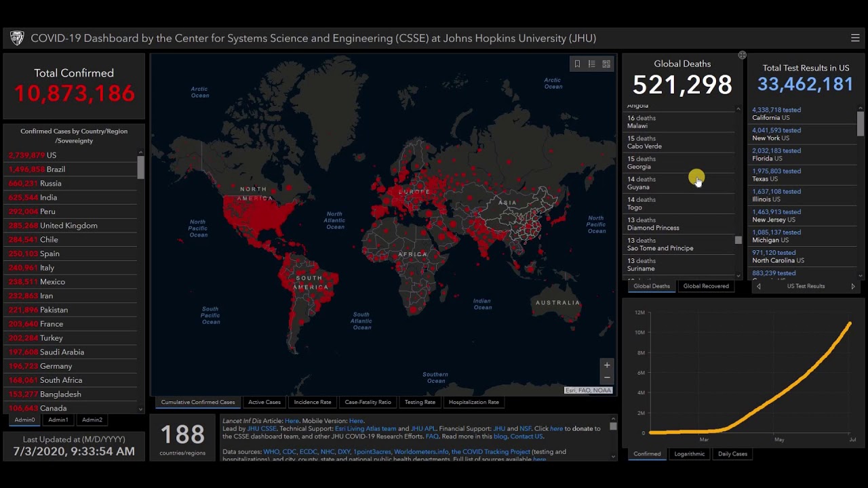868x488 pixels.
Task: Click the Johns Hopkins shield logo
Action: coord(17,38)
